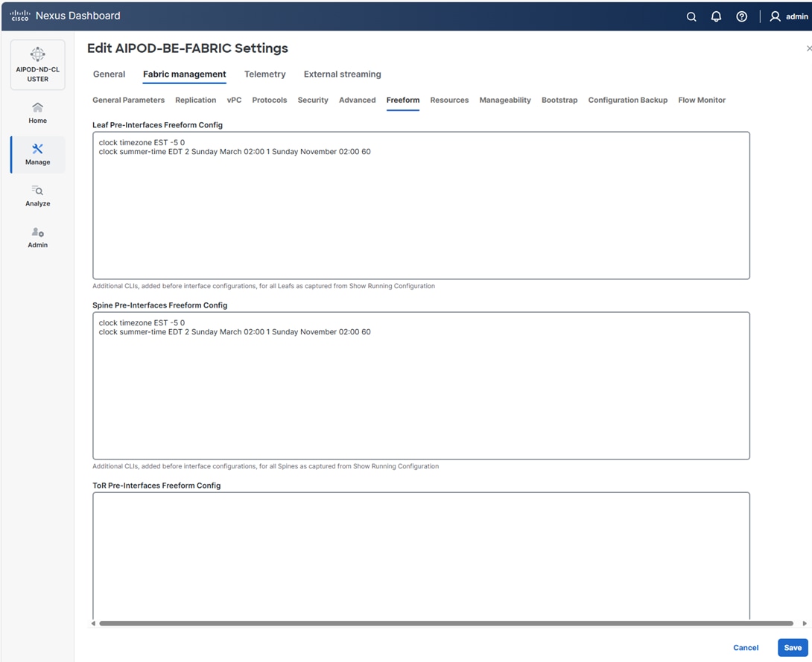Switch to the Telemetry tab
This screenshot has height=662, width=812.
(264, 74)
